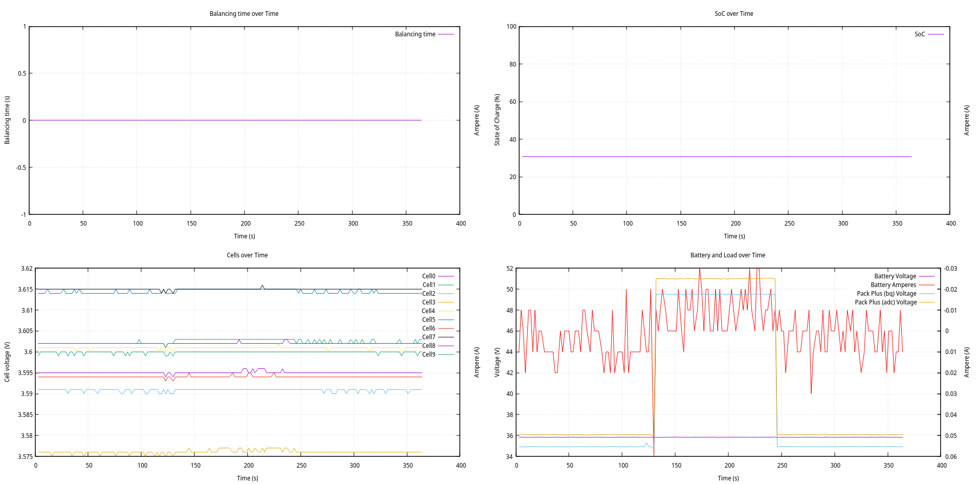This screenshot has width=980, height=484.
Task: Click the 'SoC over Time' chart title
Action: coord(733,14)
